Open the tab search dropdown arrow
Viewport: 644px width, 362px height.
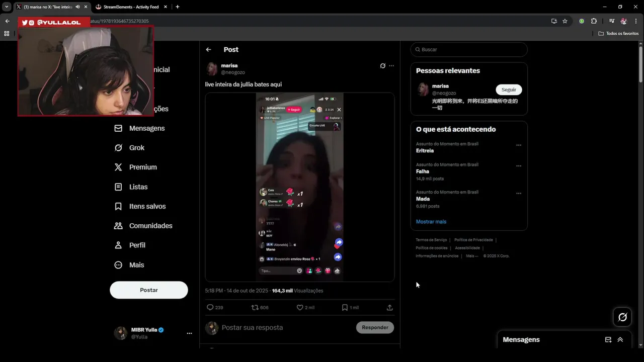[7, 7]
